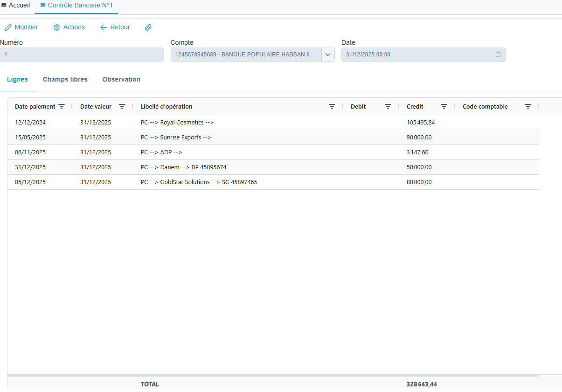
Task: Select the Royal Cosmetics transaction row
Action: [x=176, y=122]
